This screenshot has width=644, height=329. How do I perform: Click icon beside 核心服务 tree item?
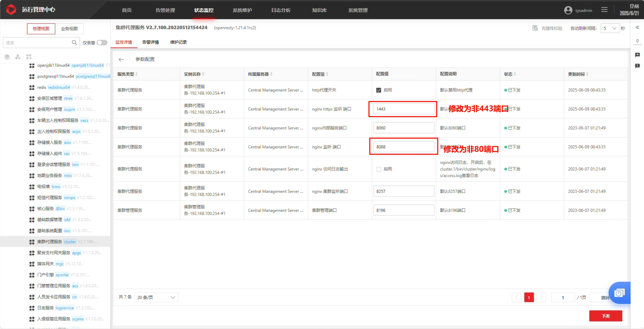coord(32,209)
